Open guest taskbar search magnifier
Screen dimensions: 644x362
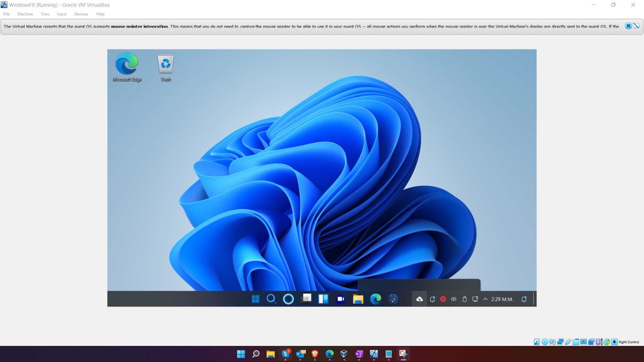click(272, 299)
